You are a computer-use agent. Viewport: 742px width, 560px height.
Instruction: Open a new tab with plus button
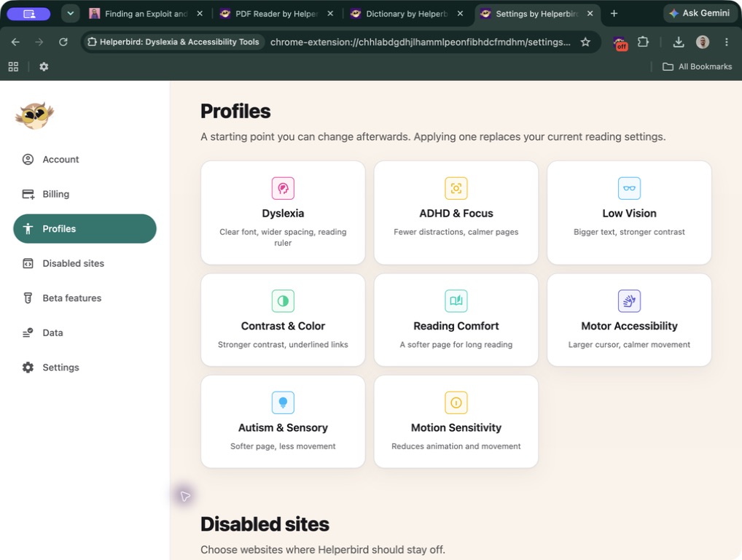click(614, 14)
